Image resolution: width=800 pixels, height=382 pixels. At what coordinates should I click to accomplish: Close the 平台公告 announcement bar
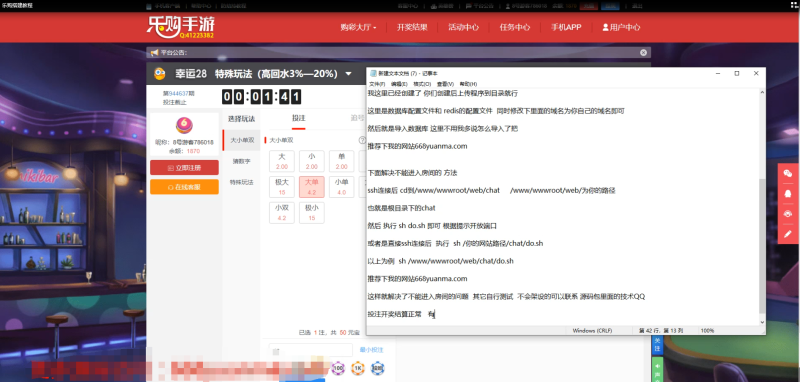[x=643, y=52]
